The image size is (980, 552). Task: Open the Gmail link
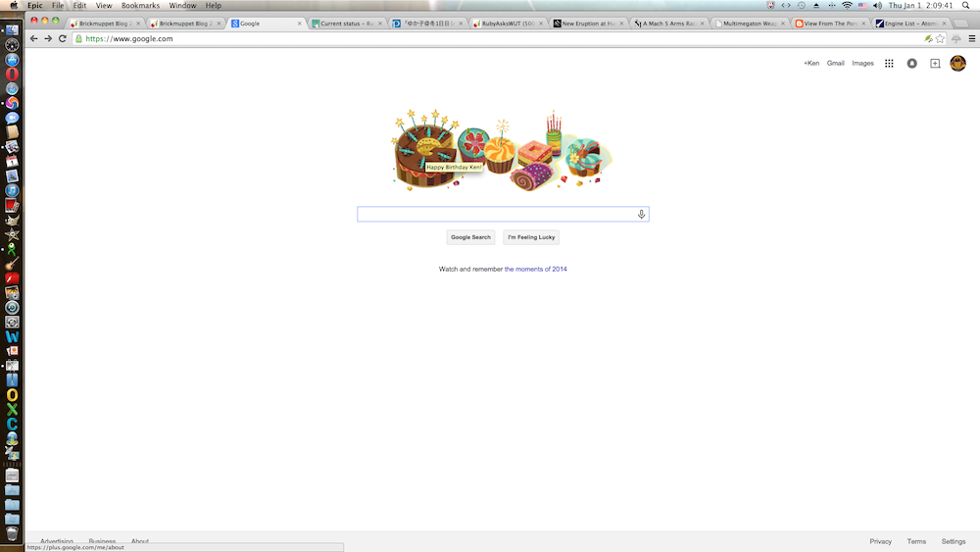pos(835,63)
